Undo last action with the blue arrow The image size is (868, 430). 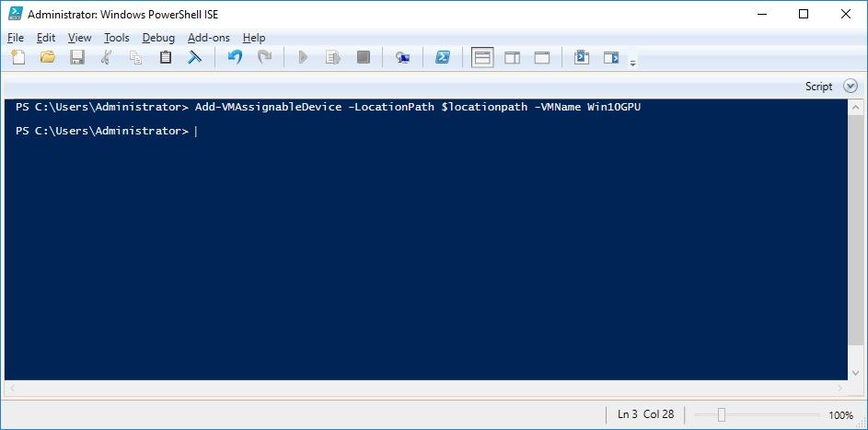point(236,57)
